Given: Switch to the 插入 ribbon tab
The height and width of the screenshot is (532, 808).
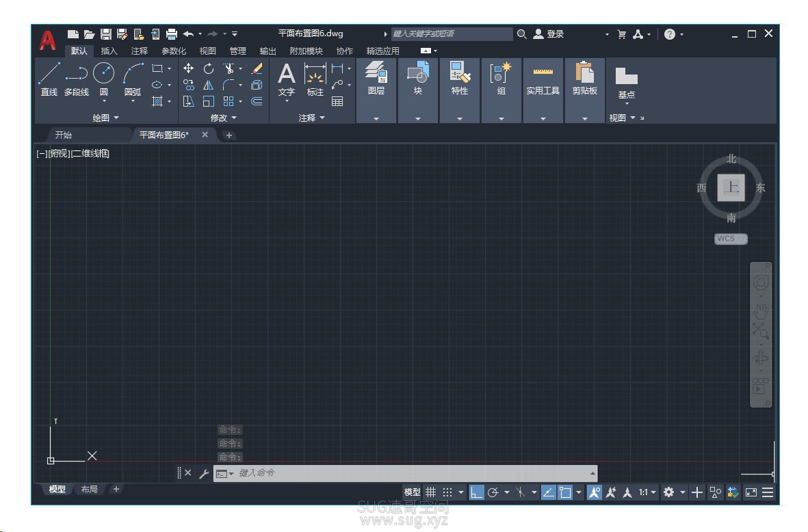Looking at the screenshot, I should point(109,51).
